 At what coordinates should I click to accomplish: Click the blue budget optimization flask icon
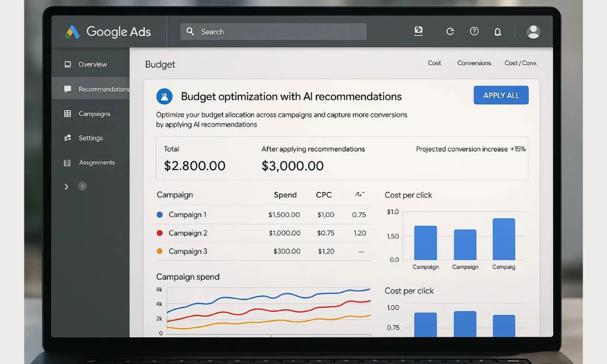(165, 97)
